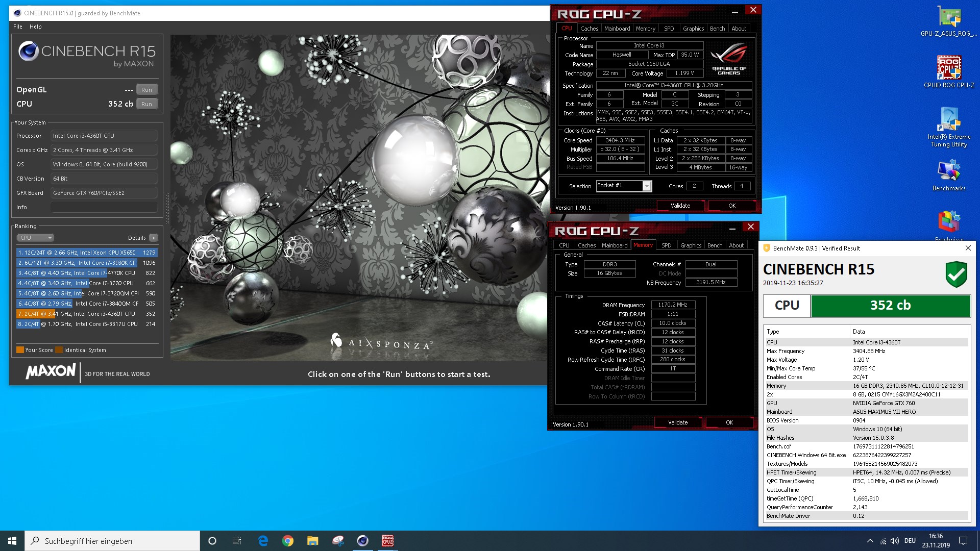Click the Processor field Intel Core i3-4360T CPU
This screenshot has height=551, width=980.
click(104, 136)
